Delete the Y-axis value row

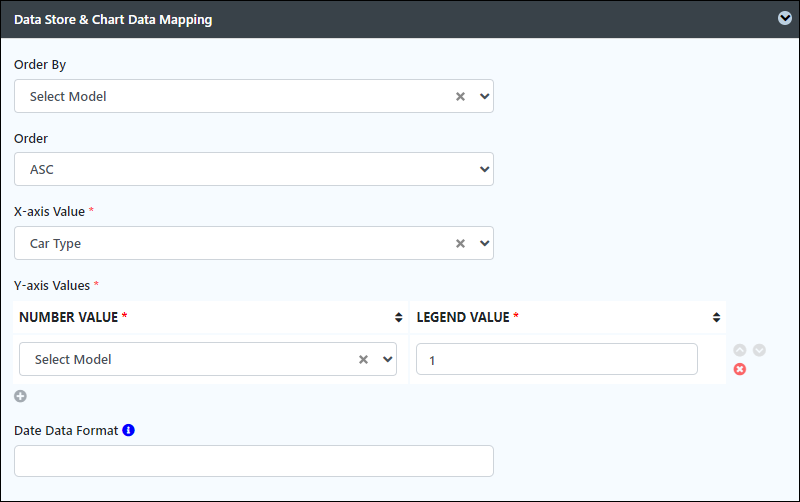pyautogui.click(x=740, y=369)
